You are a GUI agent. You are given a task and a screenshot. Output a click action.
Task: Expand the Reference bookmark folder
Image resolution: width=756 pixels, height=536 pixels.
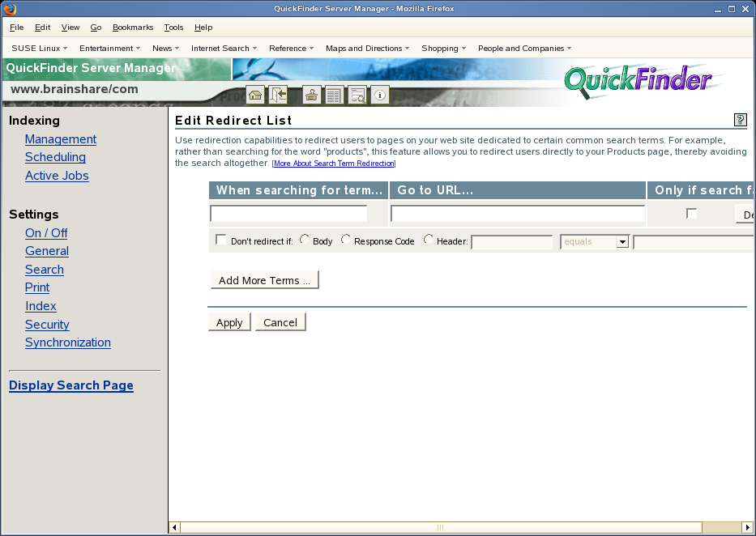click(x=292, y=48)
